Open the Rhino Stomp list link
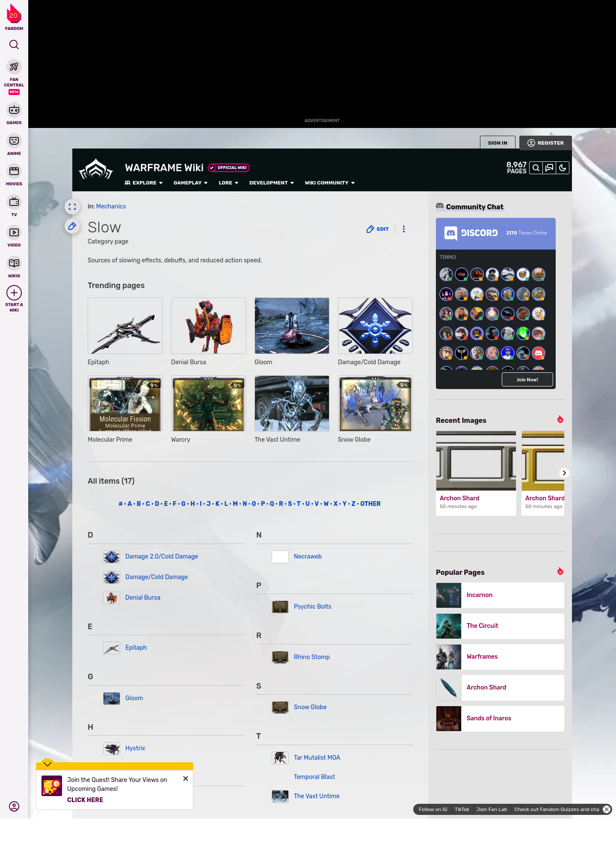The width and height of the screenshot is (616, 856). (311, 657)
